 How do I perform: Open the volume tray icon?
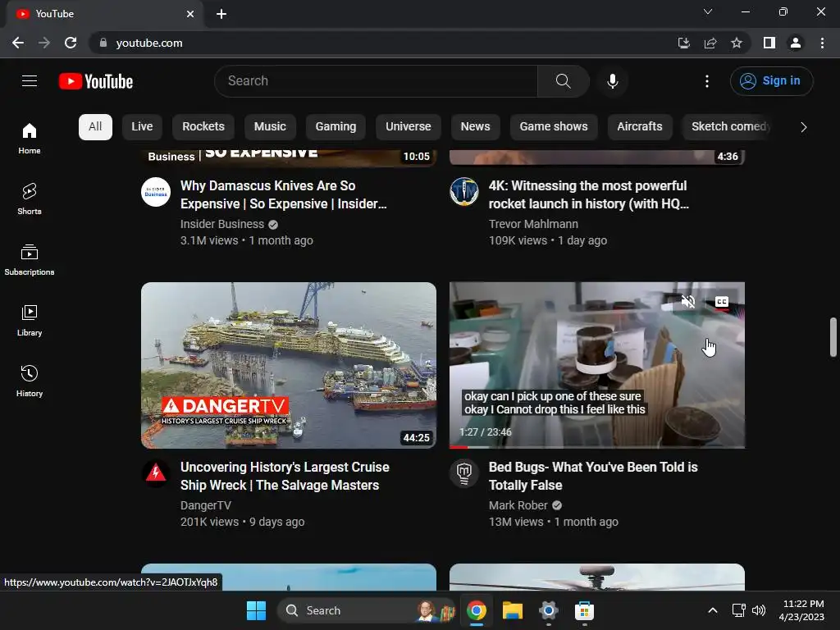coord(759,610)
